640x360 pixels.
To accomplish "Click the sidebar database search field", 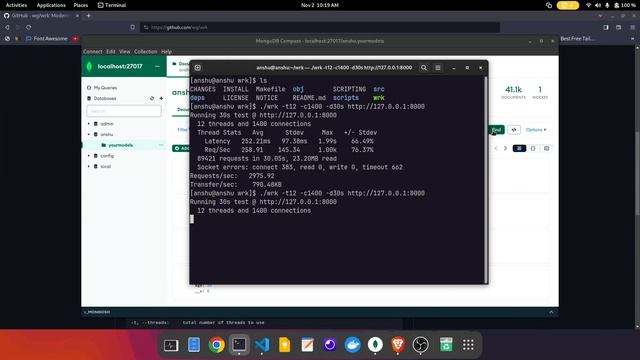I will click(124, 111).
